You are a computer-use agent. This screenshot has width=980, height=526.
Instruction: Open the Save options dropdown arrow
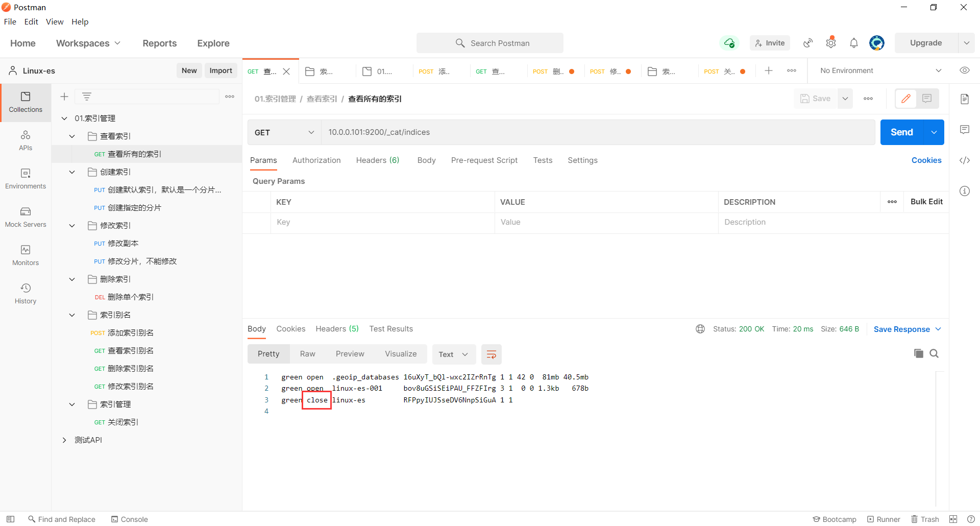[845, 99]
